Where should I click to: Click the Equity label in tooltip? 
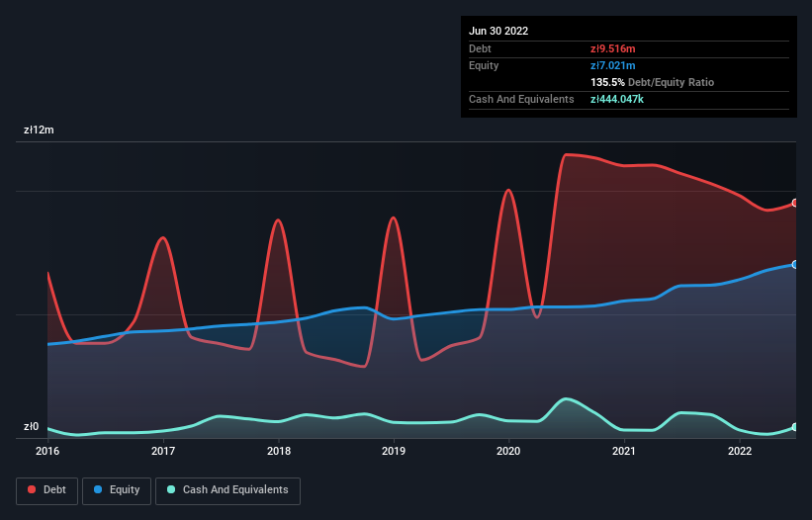(484, 65)
